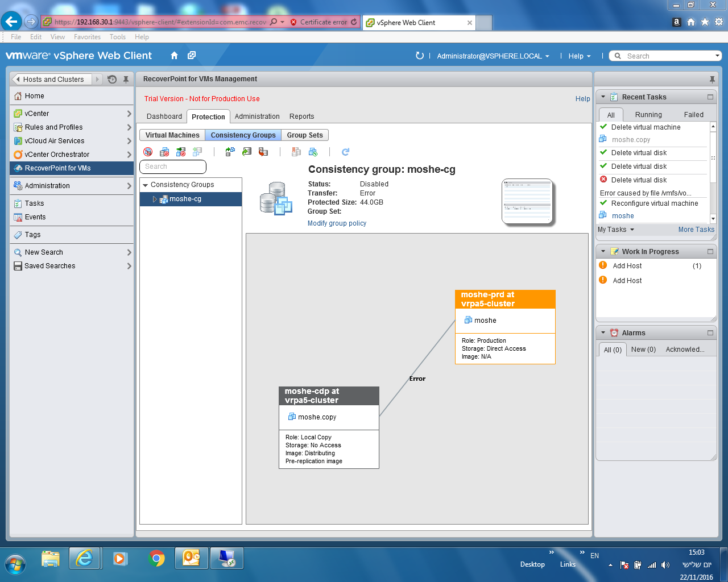Click the blue refresh arrow in Protection toolbar
The width and height of the screenshot is (728, 582).
345,152
